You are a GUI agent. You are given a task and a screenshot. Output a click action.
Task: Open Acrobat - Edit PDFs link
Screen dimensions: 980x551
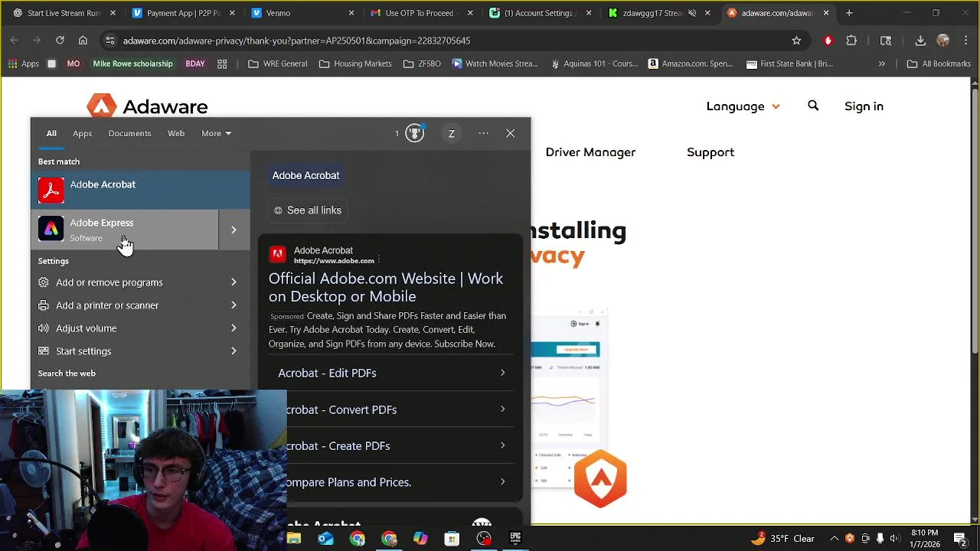click(x=391, y=373)
